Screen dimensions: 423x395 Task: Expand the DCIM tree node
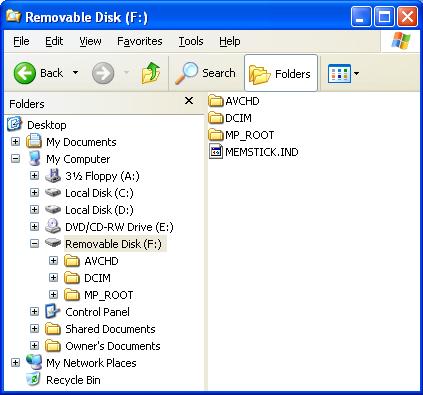tap(53, 277)
